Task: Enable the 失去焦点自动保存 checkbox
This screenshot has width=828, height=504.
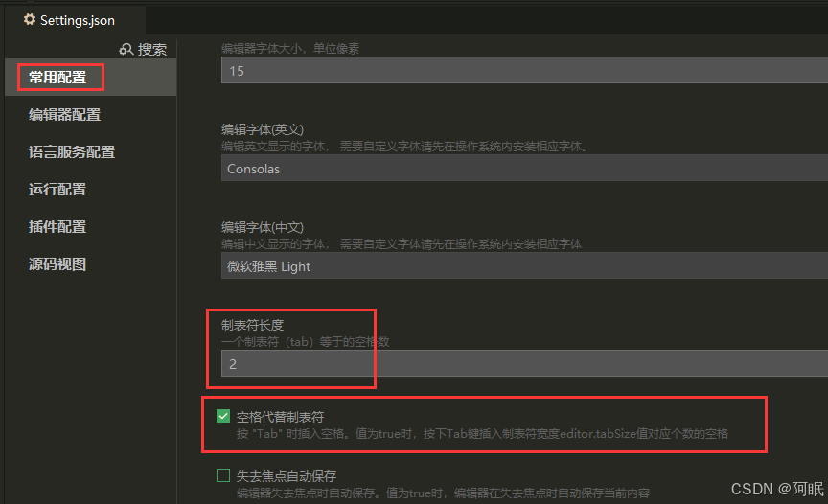Action: 223,475
